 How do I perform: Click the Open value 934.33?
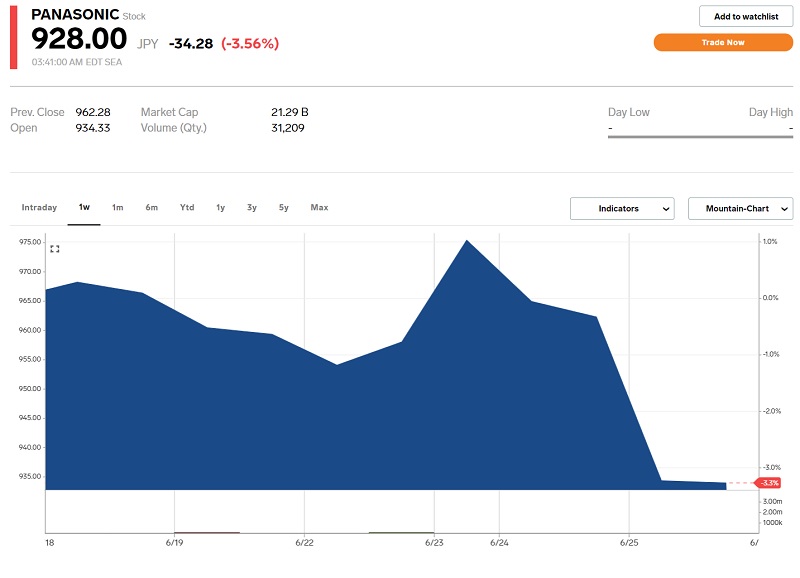pos(93,128)
